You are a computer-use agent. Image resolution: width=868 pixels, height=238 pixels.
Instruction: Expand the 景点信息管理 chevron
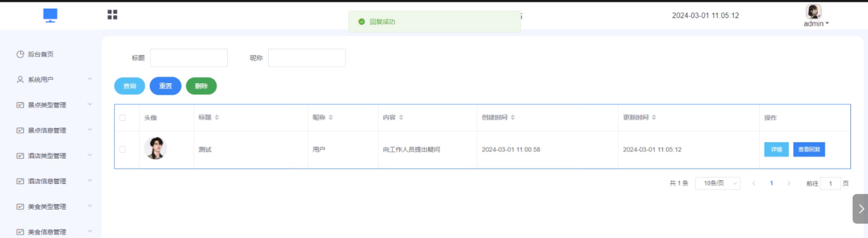click(x=89, y=130)
